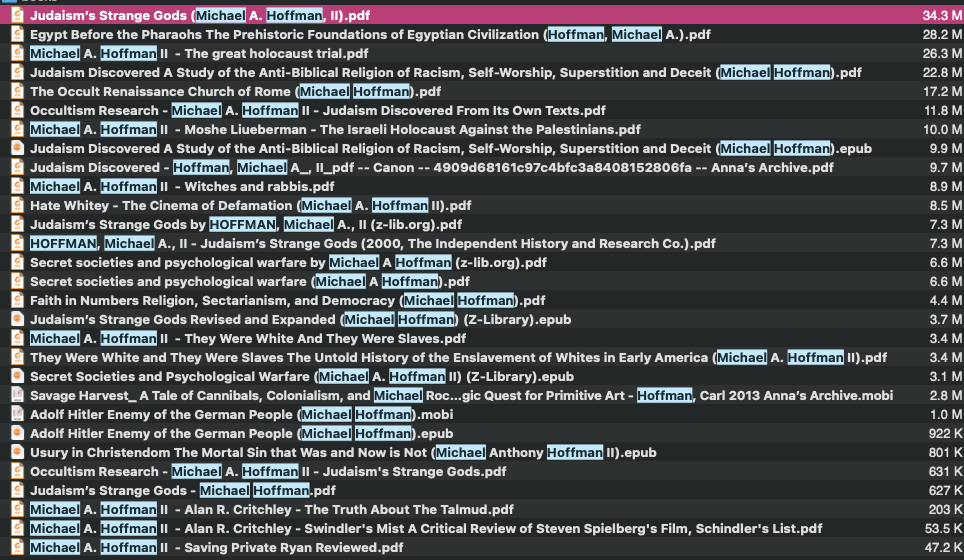The width and height of the screenshot is (964, 560).
Task: Click the PDF icon of Saving Private Ryan Reviewed
Action: pyautogui.click(x=18, y=548)
